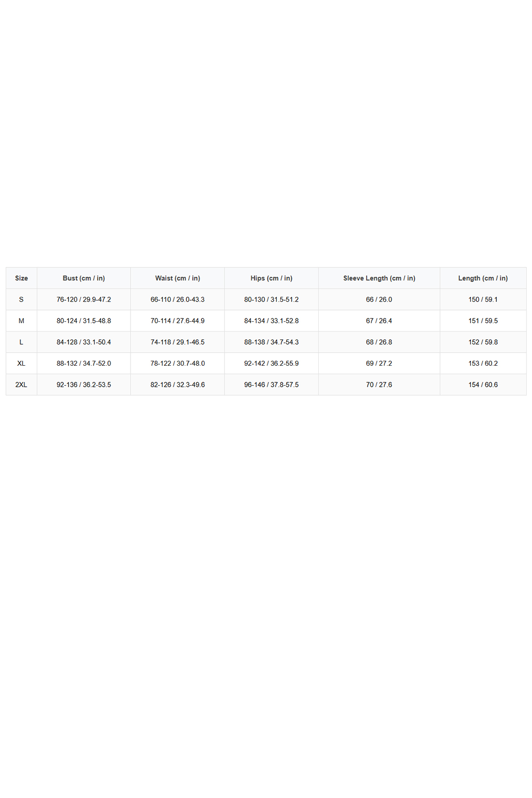Click waist value 82-126 / 32.3-49.6

(x=177, y=385)
